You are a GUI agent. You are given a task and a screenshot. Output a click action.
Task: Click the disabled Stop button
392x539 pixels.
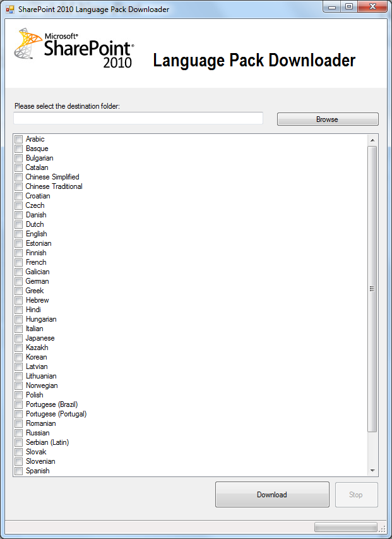point(356,495)
